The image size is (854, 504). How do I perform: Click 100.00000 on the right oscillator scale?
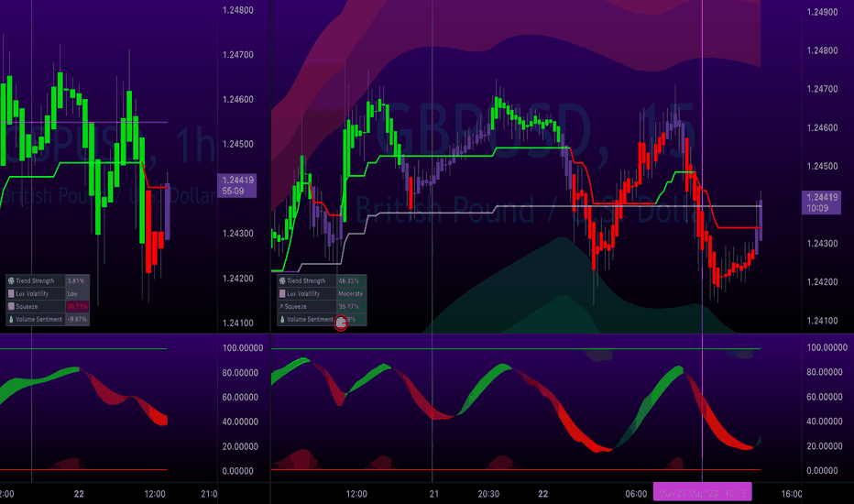coord(827,347)
